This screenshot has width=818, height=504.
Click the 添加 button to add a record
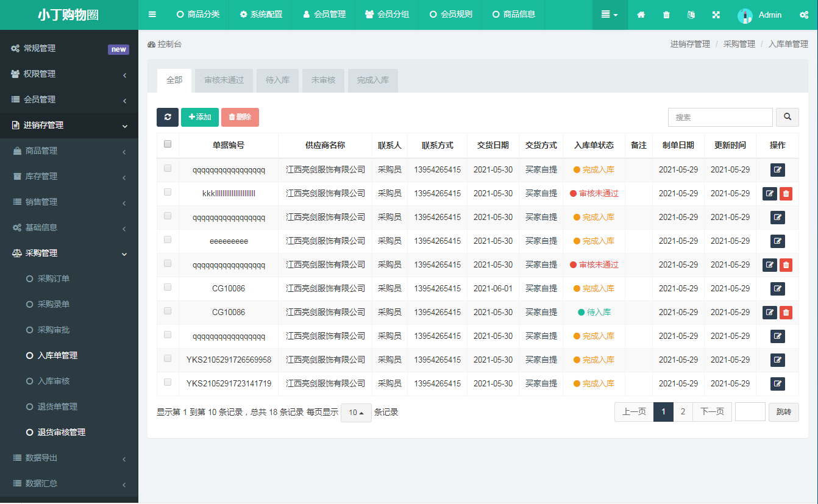click(200, 117)
